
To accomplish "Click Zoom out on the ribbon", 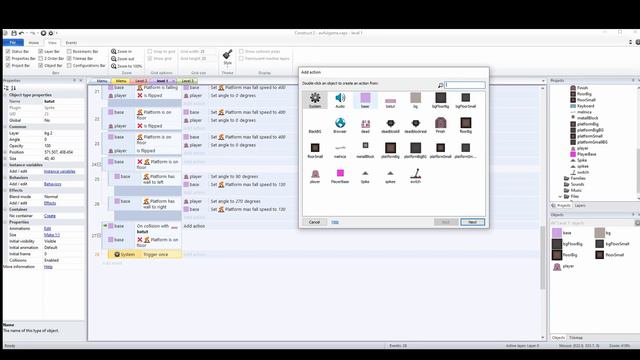I will pyautogui.click(x=122, y=59).
